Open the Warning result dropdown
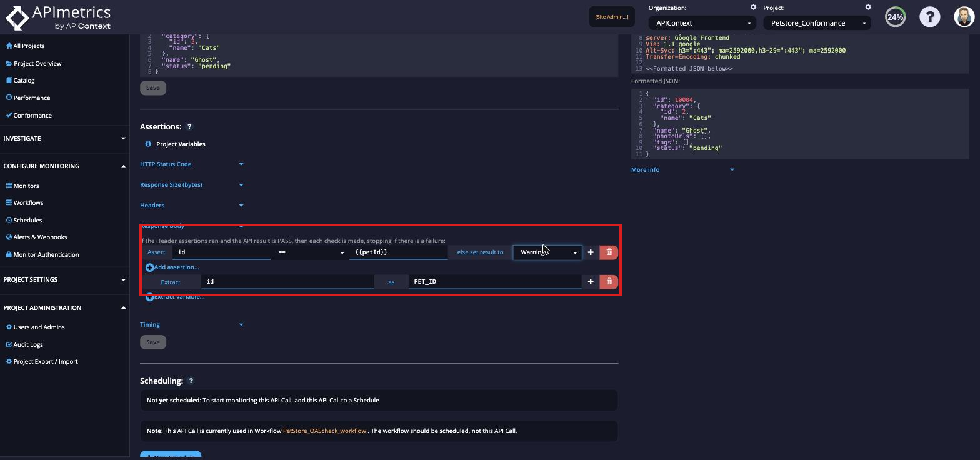This screenshot has width=980, height=460. point(547,252)
